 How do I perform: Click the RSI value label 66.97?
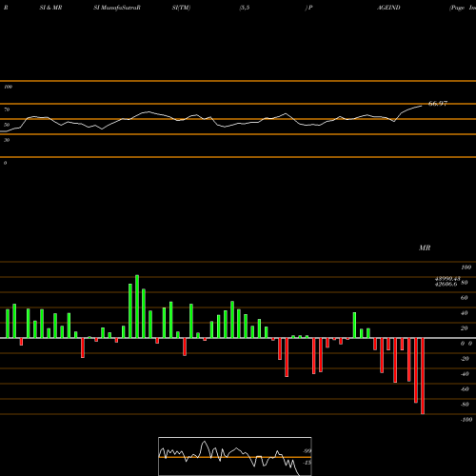[x=438, y=104]
